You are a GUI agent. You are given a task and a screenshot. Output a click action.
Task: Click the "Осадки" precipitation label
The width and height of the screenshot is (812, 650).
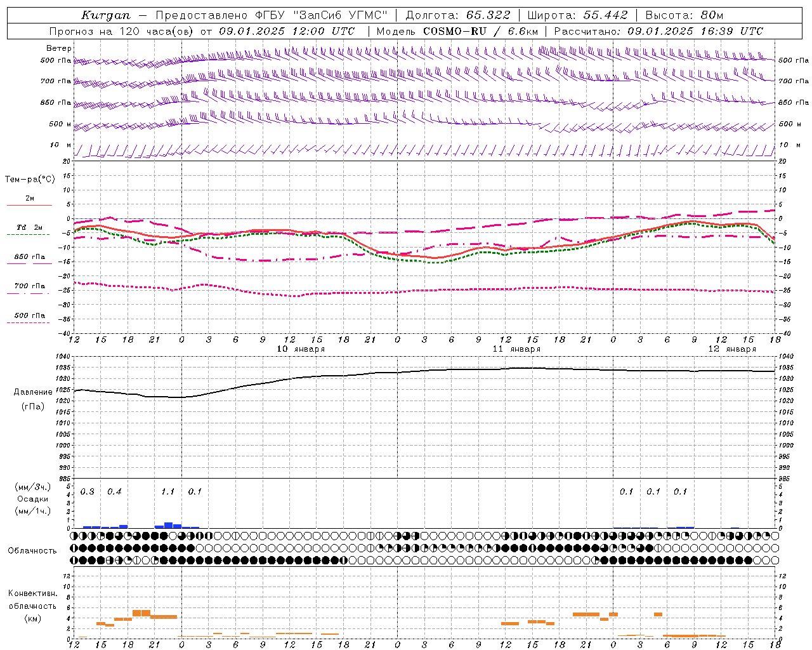coord(32,499)
